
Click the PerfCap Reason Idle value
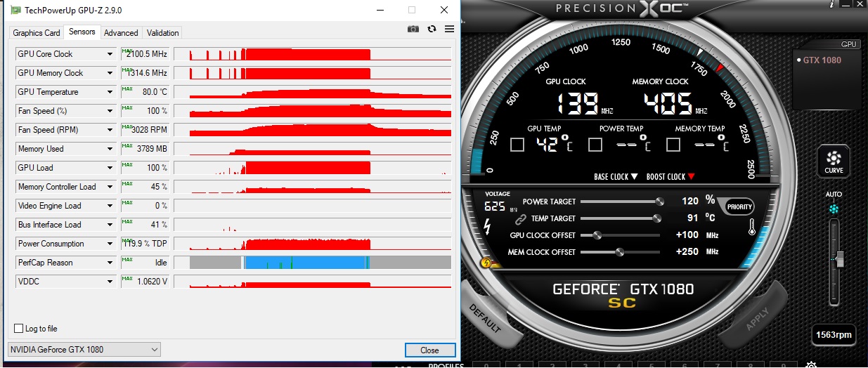pos(145,263)
